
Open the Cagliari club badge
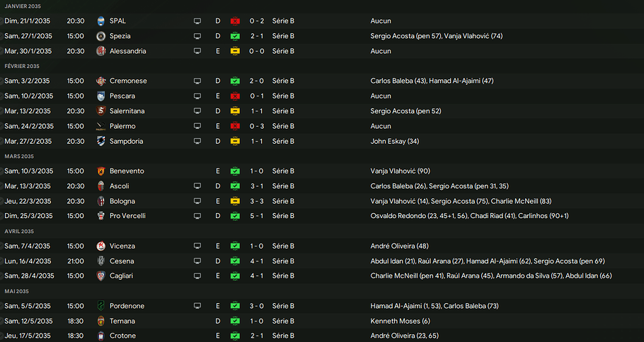100,275
